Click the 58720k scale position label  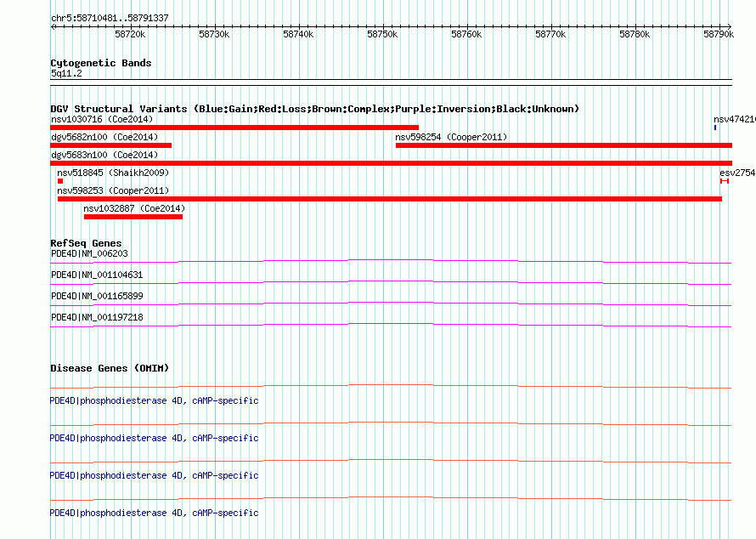[x=130, y=34]
